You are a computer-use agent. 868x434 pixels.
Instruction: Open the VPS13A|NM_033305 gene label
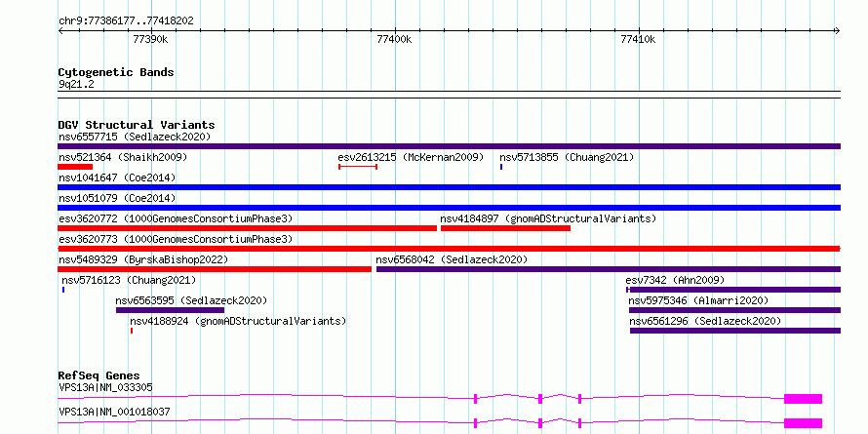pyautogui.click(x=105, y=387)
